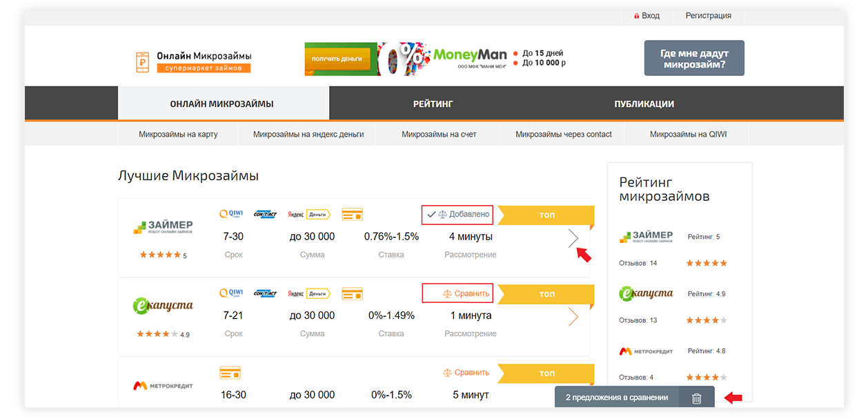Click the QIWI icon in Займер row
This screenshot has width=868, height=419.
tap(231, 215)
